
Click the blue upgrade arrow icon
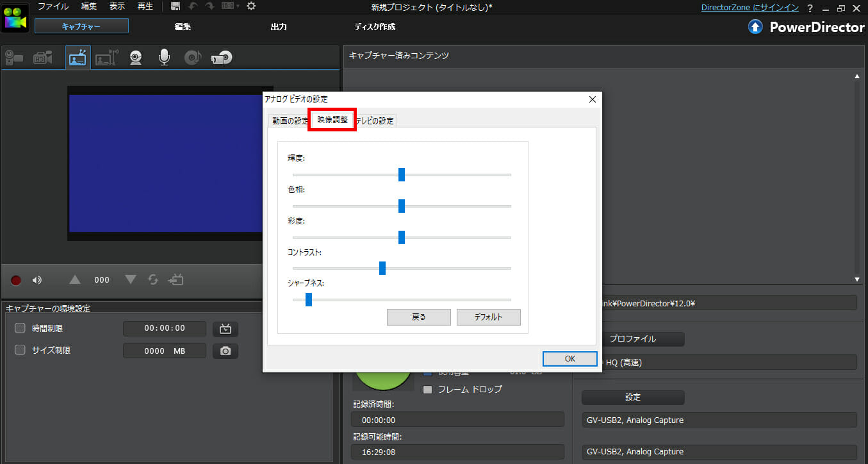(756, 27)
